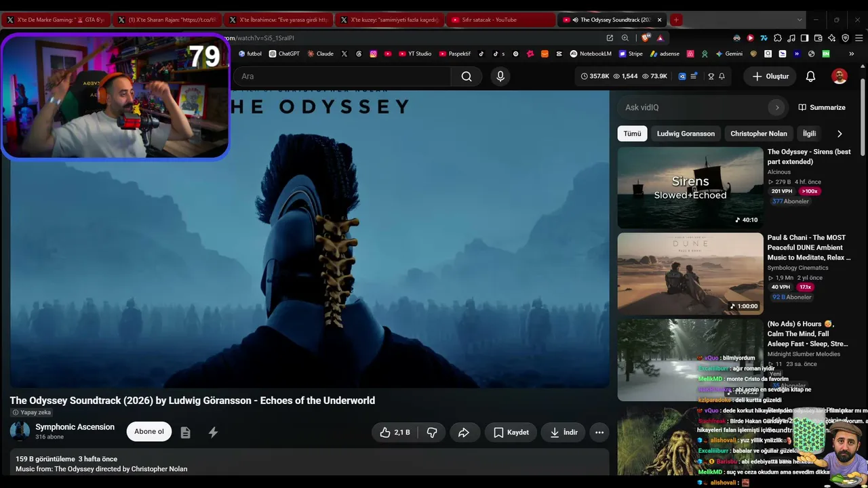868x488 pixels.
Task: Open 'Paul & Chani - The MOST Peaceful DUNE' title
Action: 809,247
